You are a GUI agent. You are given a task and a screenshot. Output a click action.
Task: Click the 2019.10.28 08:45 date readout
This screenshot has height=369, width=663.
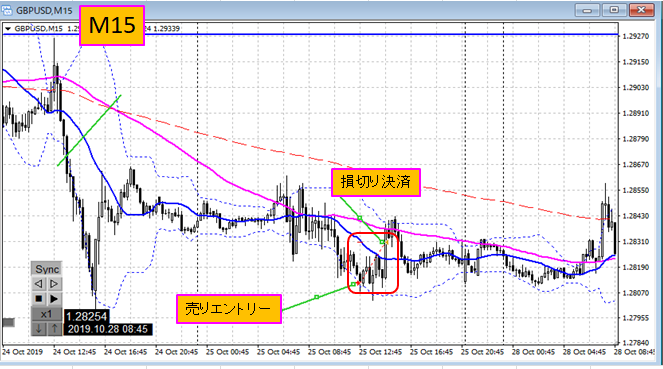pyautogui.click(x=108, y=329)
